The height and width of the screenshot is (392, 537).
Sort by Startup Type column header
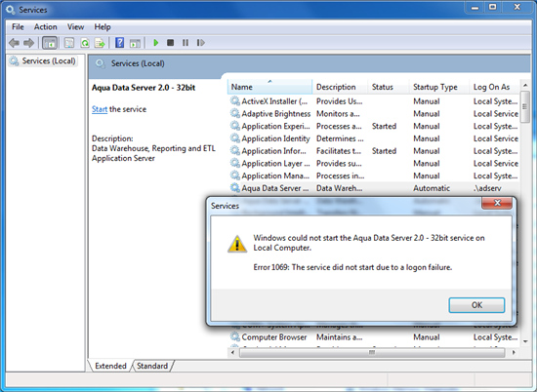tap(434, 87)
